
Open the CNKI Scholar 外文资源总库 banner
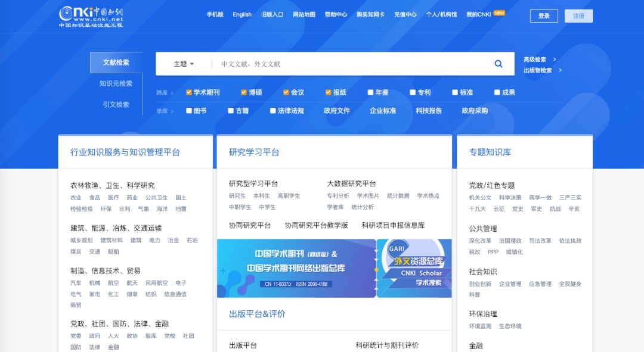414,268
